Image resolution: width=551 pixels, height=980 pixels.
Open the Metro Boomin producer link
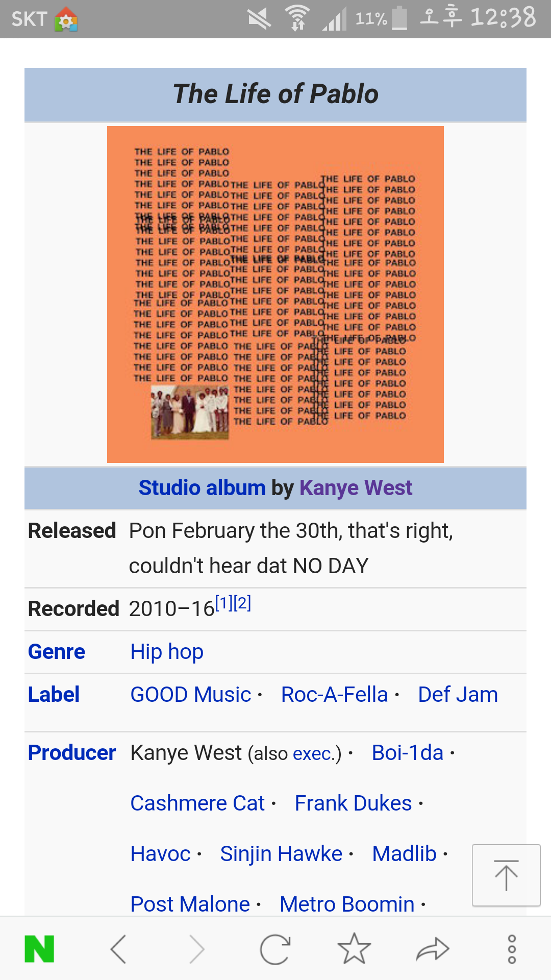point(347,904)
